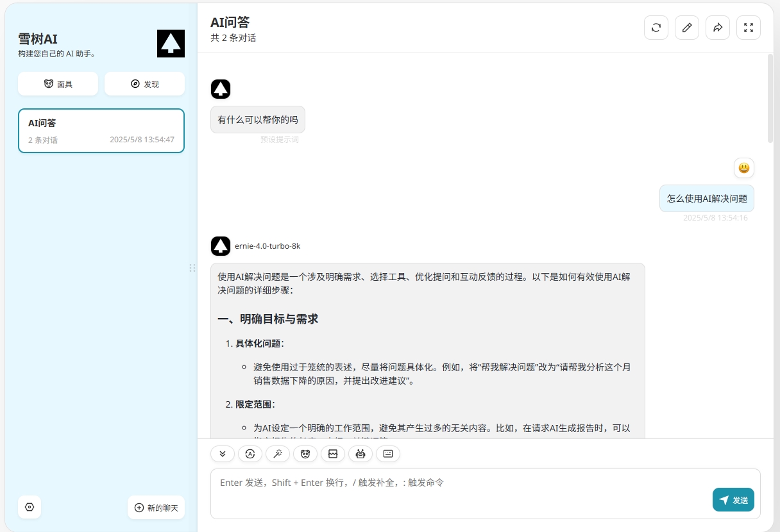
Task: Click the user message 怎么使用AI解决问题
Action: coord(707,199)
